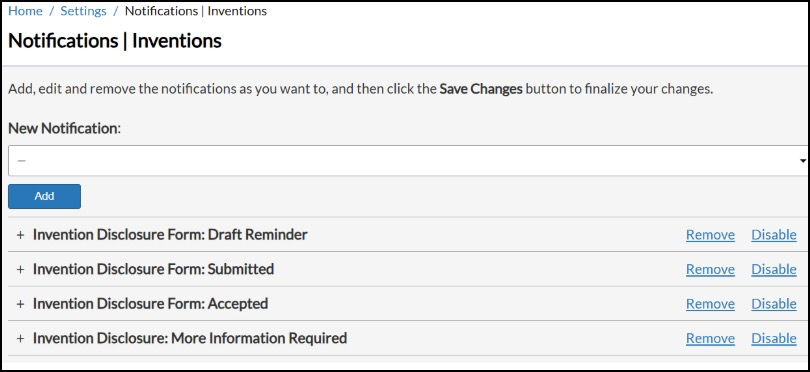Click 'Invention Disclosure Form: Submitted' title text

click(153, 269)
